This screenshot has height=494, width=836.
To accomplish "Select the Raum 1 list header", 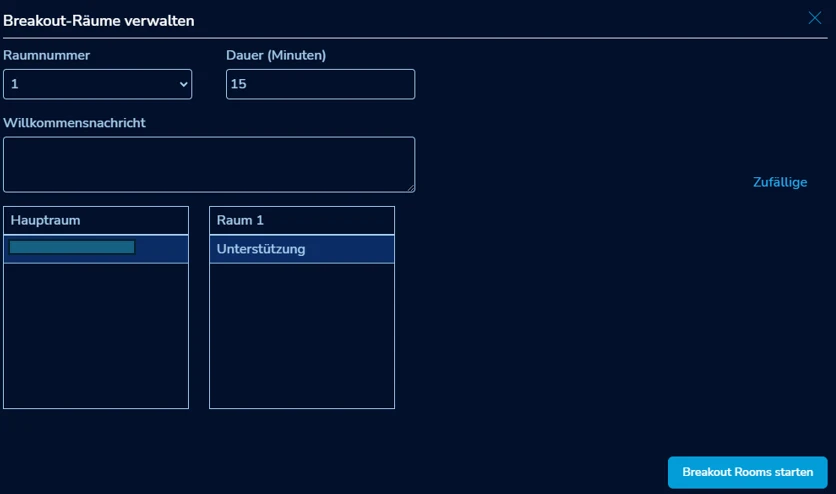I will coord(301,220).
